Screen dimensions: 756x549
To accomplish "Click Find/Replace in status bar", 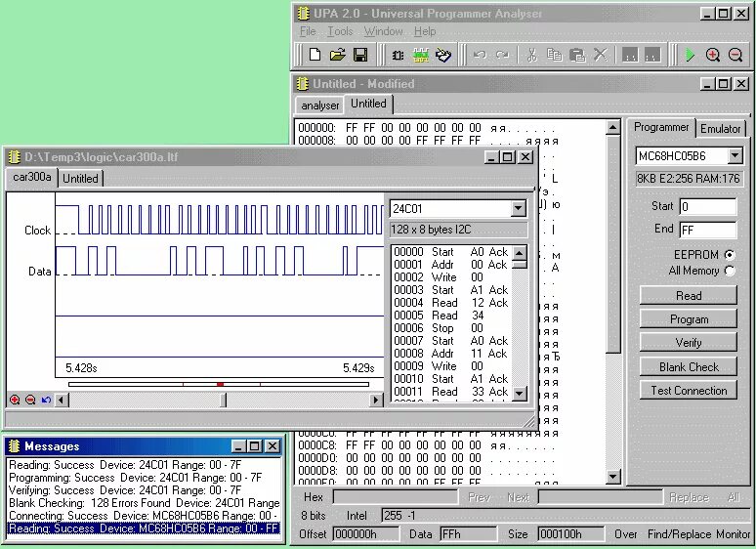I will coord(680,534).
